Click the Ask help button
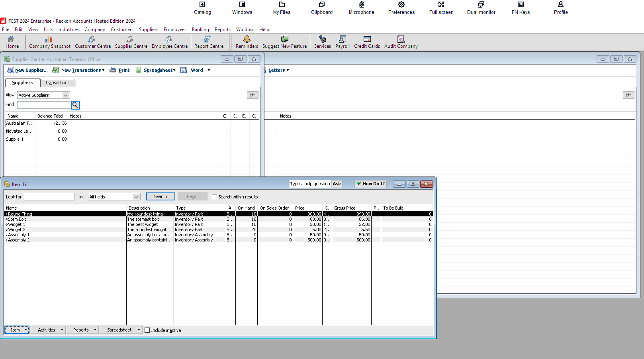The height and width of the screenshot is (359, 644). coord(337,184)
